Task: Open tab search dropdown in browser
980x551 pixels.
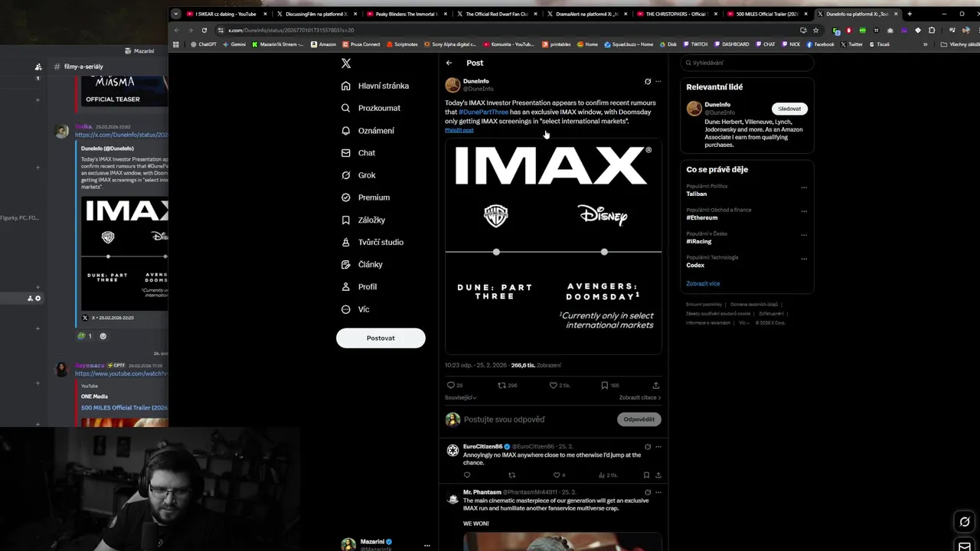Action: [175, 14]
